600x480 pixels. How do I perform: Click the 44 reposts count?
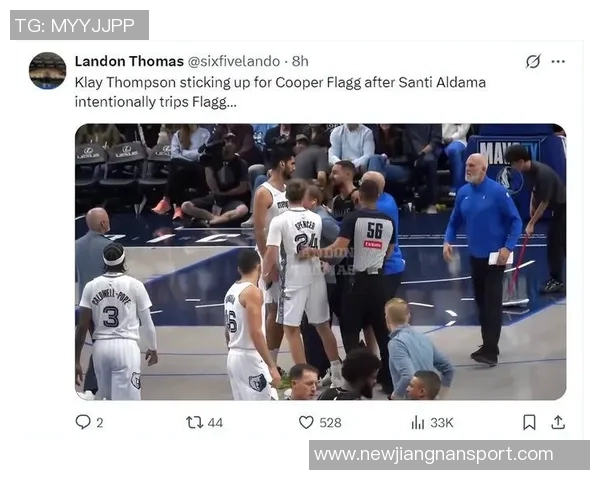215,423
